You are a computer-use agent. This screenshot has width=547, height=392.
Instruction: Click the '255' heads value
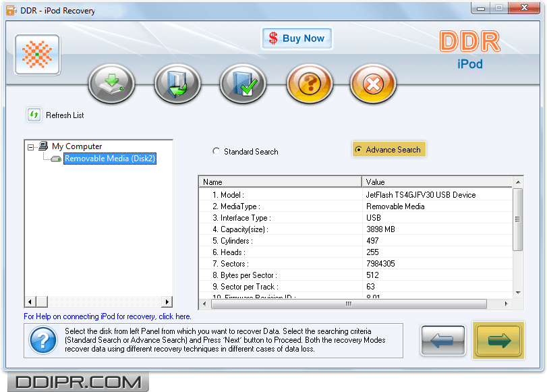click(372, 252)
